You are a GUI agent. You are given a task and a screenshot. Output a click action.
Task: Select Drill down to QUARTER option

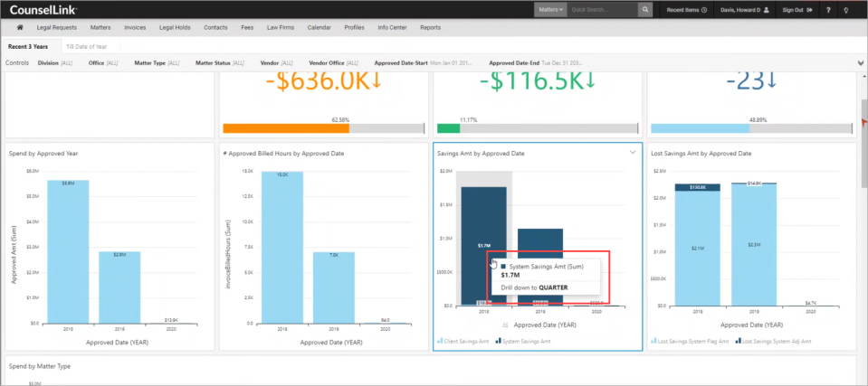click(x=534, y=287)
